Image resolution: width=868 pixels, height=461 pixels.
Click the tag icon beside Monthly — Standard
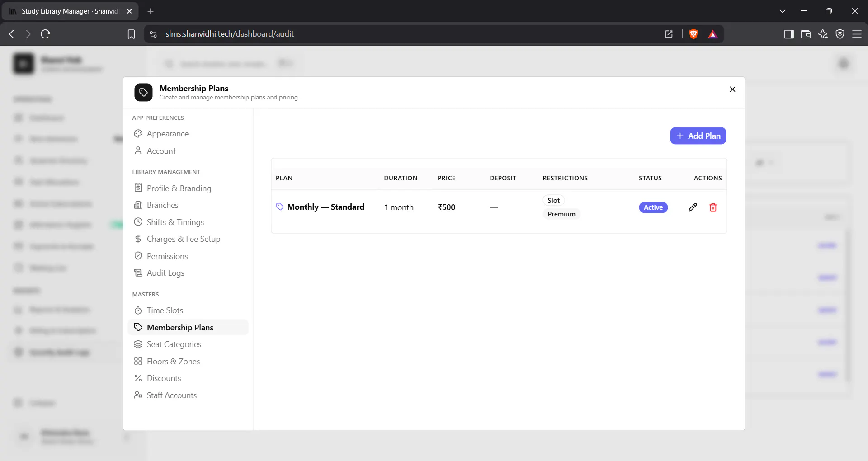tap(280, 207)
